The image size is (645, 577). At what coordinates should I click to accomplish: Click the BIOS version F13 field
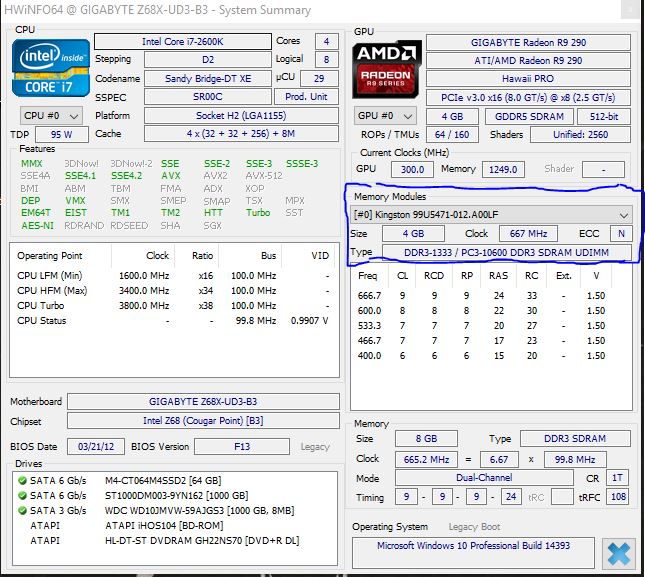242,447
